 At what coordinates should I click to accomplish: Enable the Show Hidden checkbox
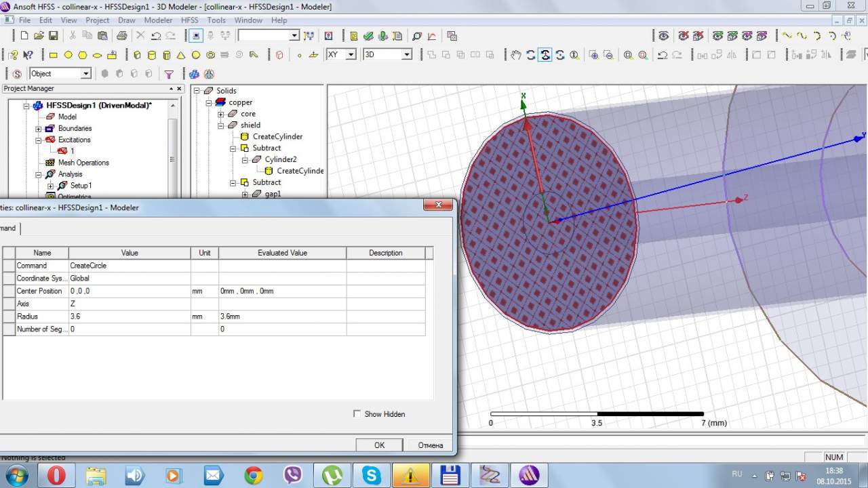click(x=357, y=414)
